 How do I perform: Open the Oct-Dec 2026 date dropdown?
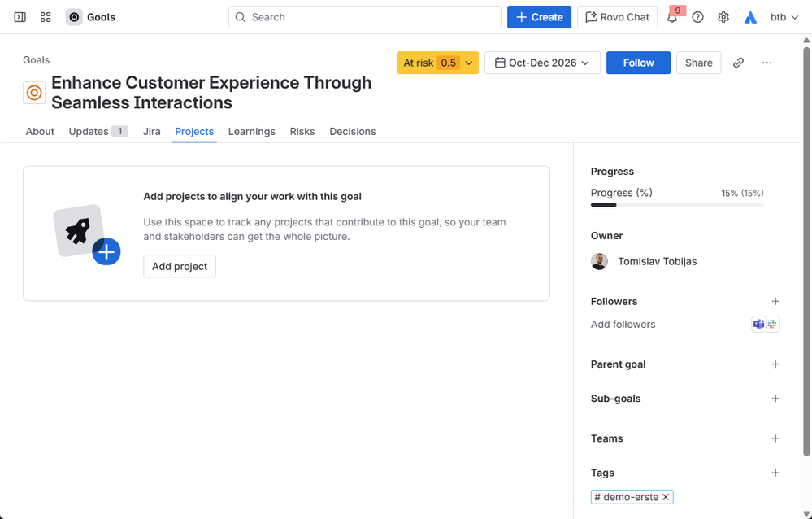coord(542,63)
